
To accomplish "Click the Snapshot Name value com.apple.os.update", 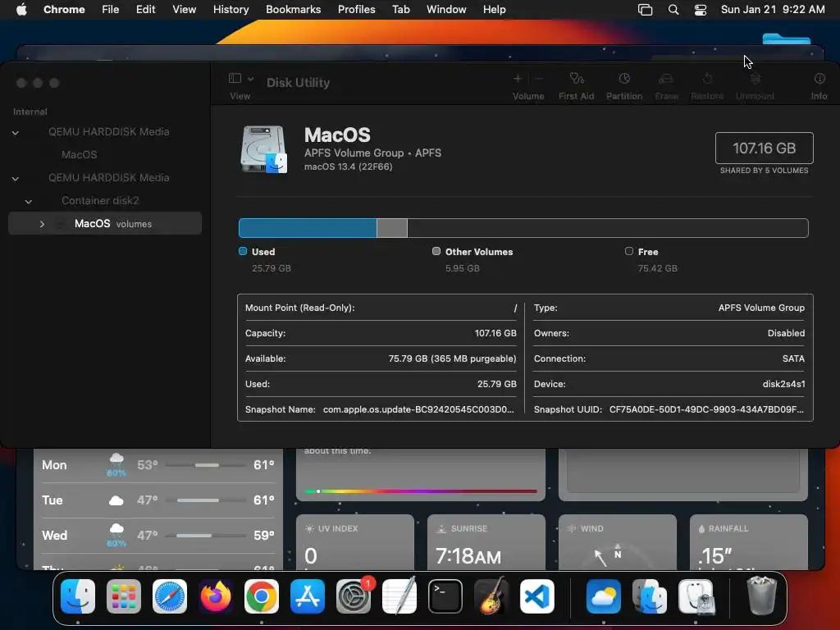I will (418, 409).
